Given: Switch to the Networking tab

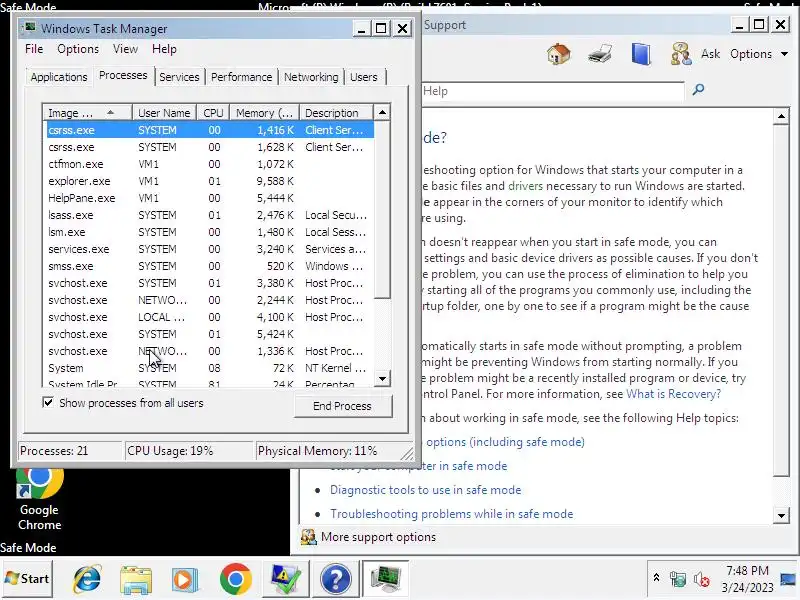Looking at the screenshot, I should [x=311, y=77].
